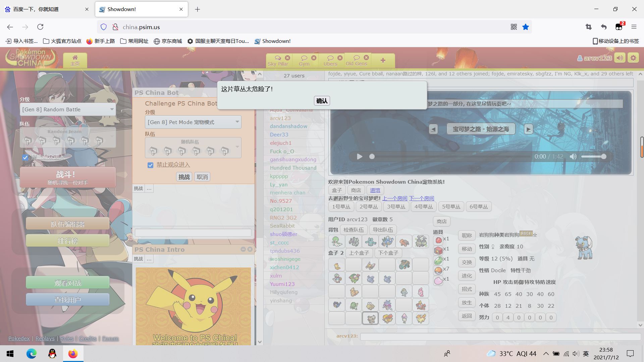
Task: Open Firefox in Windows taskbar
Action: click(73, 354)
